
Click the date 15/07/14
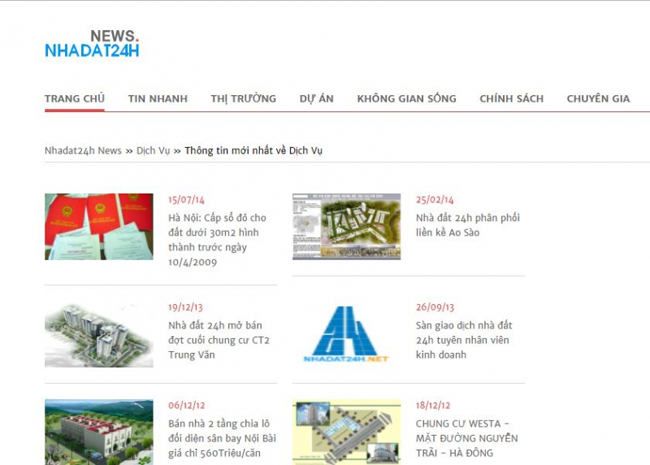click(x=186, y=200)
